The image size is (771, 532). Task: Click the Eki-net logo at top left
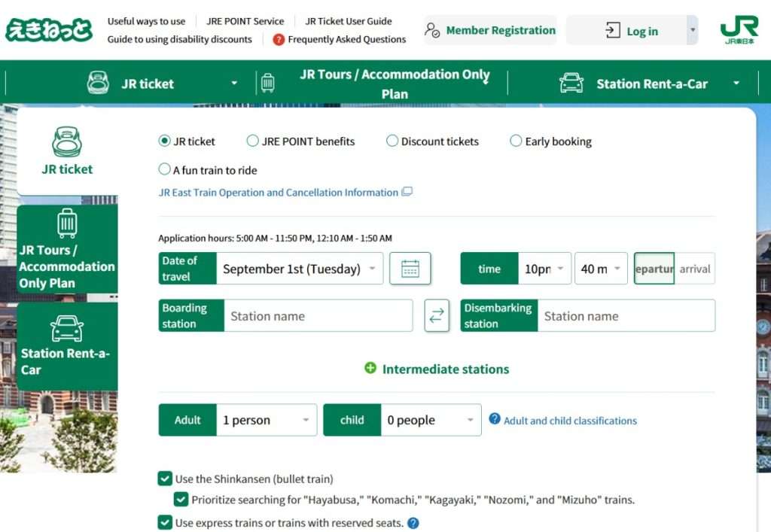[x=49, y=30]
